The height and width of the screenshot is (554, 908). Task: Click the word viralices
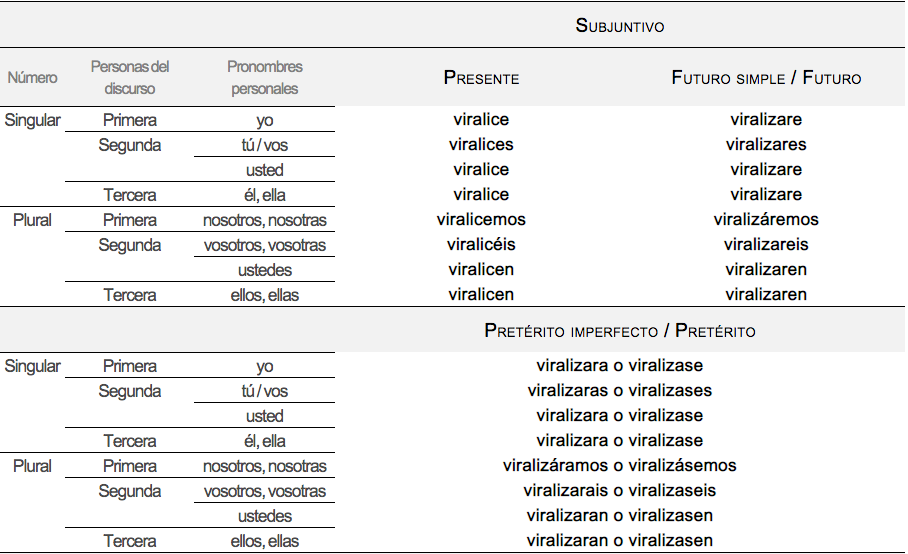click(481, 145)
